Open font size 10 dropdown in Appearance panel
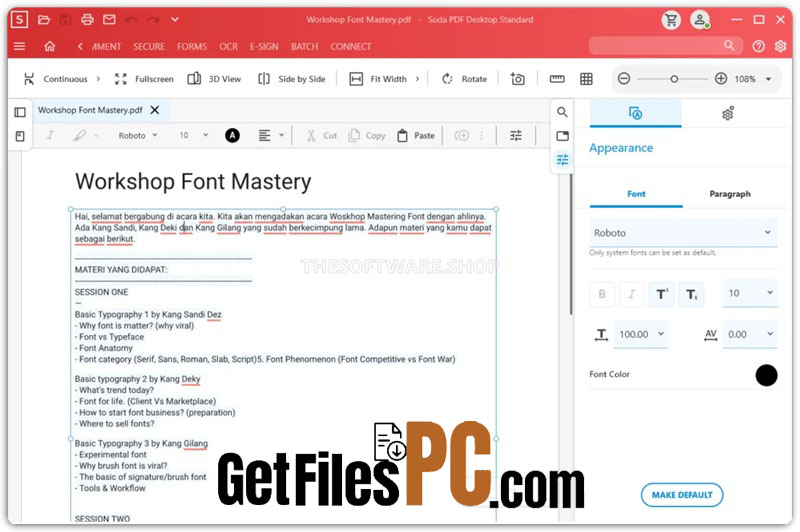 click(750, 293)
